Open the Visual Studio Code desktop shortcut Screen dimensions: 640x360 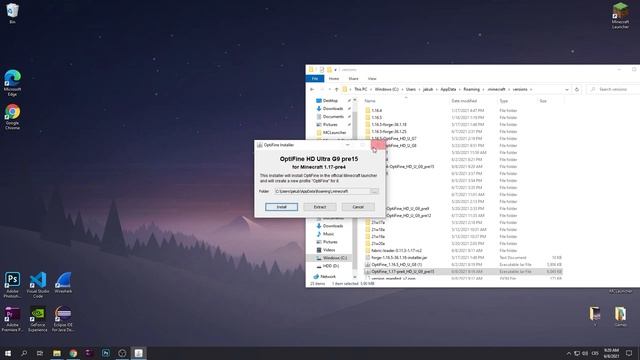pyautogui.click(x=38, y=285)
